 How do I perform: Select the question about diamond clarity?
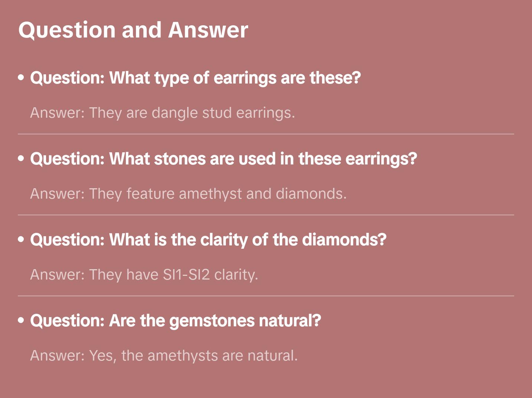[208, 240]
